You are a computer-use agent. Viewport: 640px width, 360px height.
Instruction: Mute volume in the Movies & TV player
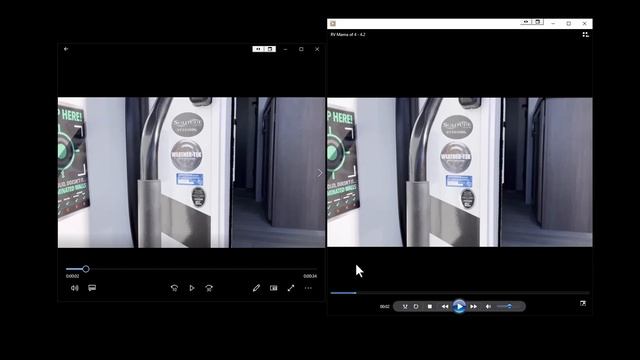pos(75,288)
